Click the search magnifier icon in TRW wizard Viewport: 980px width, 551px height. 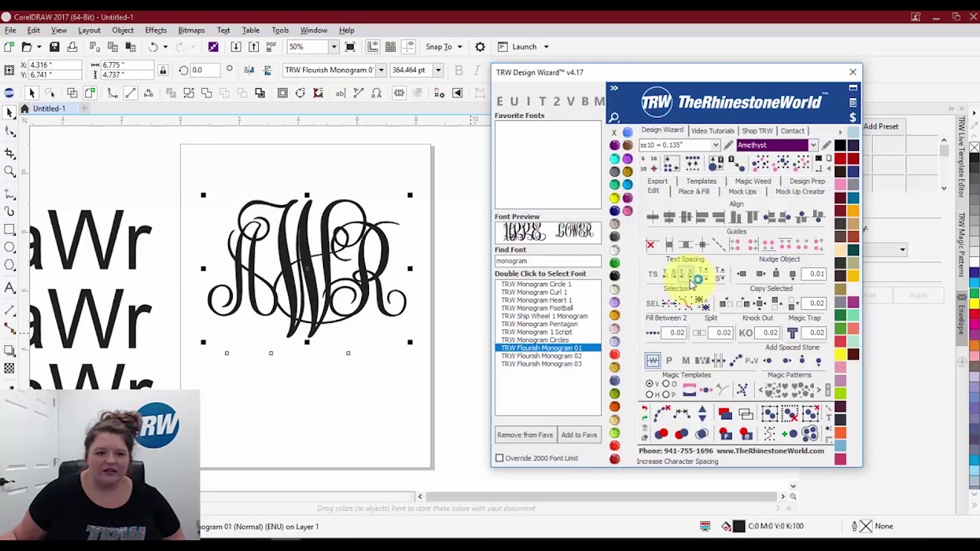[x=614, y=118]
